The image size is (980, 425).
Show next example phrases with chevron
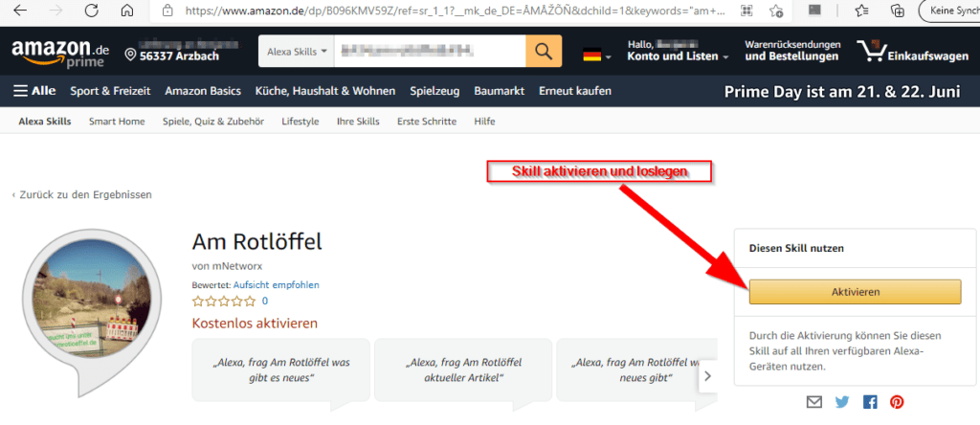(707, 375)
